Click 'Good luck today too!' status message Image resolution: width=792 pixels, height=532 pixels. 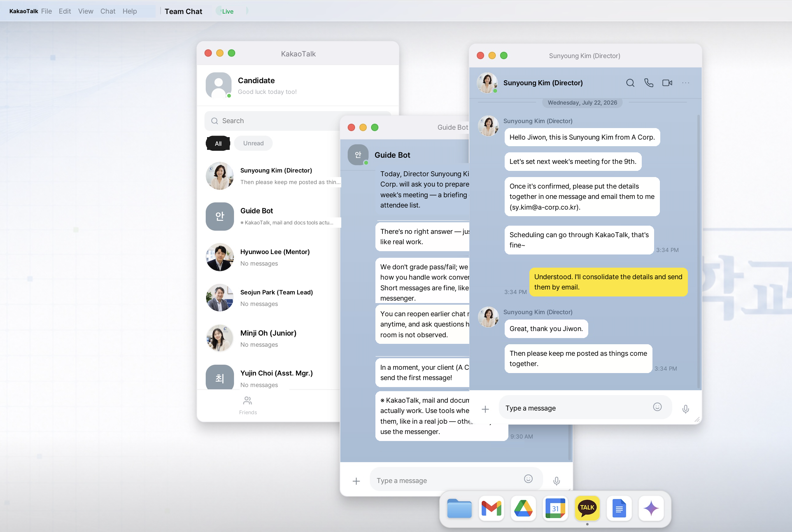[x=267, y=92]
